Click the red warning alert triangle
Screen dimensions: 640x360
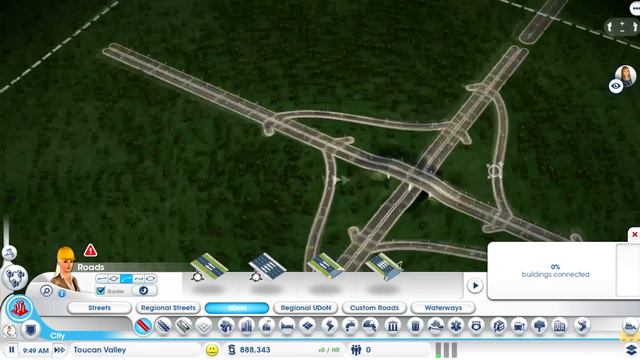coord(90,250)
